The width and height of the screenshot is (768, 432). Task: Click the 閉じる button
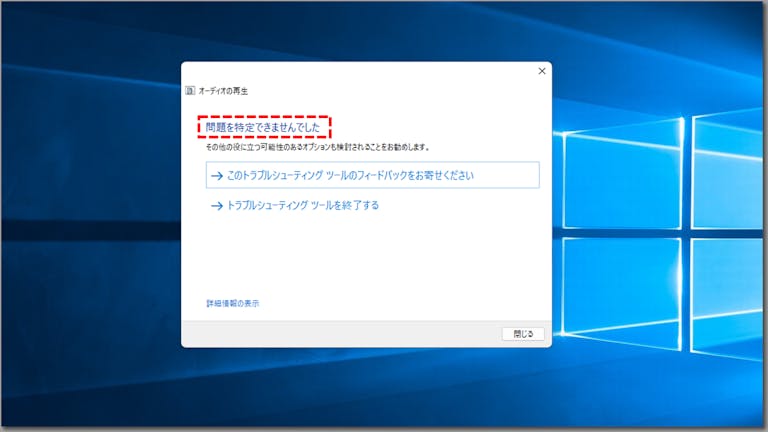523,334
